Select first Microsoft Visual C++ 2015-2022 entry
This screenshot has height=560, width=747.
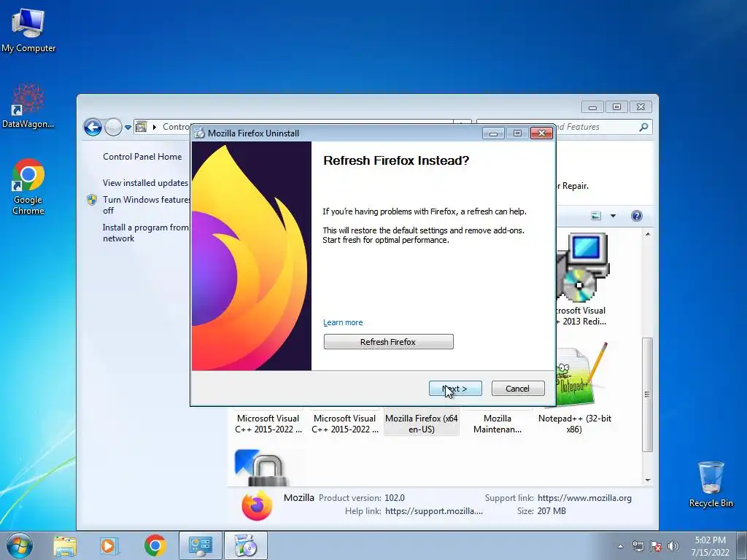click(x=268, y=424)
